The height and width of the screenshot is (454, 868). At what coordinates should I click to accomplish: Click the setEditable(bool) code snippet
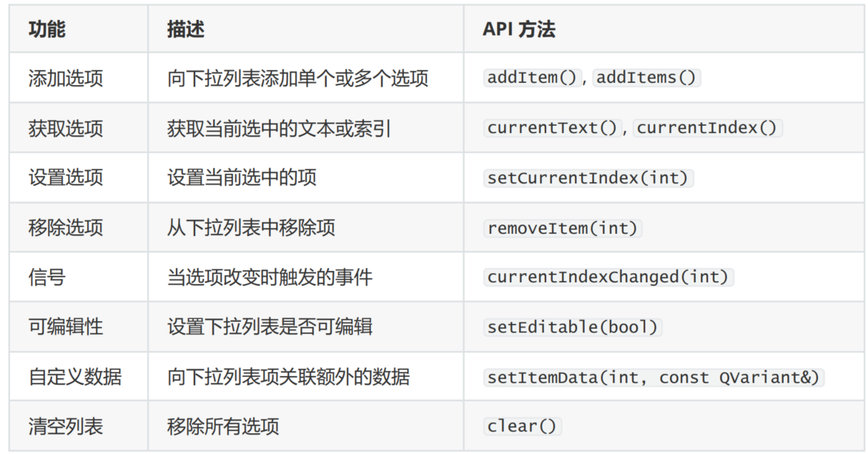(572, 327)
